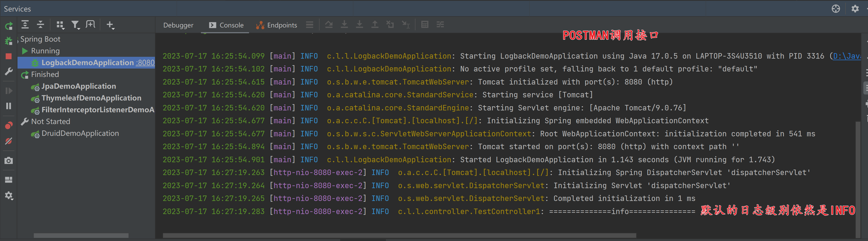868x241 pixels.
Task: Click the Show Execution Point icon
Action: point(329,25)
